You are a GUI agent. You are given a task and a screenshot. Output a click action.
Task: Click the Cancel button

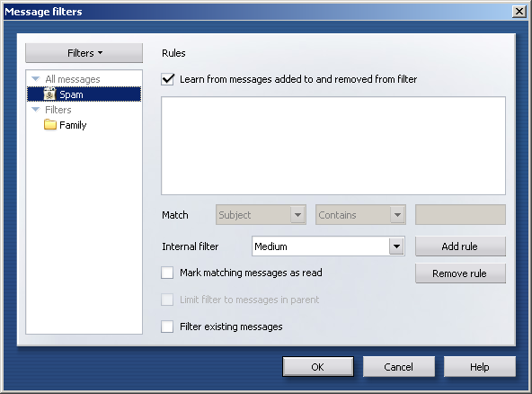click(399, 367)
